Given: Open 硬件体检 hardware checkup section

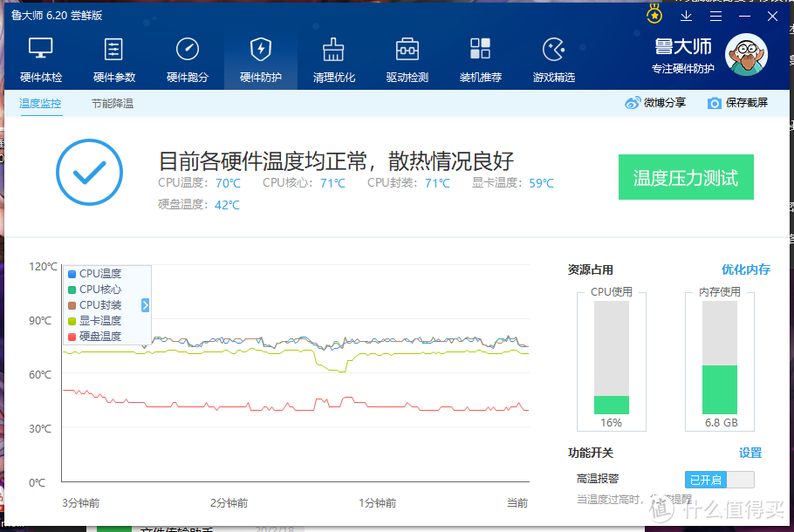Looking at the screenshot, I should tap(41, 60).
